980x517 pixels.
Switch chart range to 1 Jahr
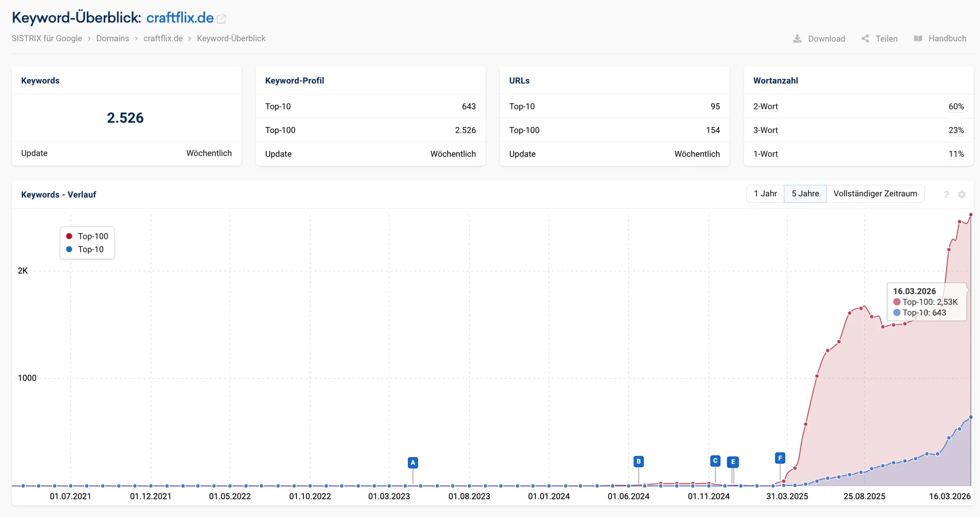pos(765,193)
